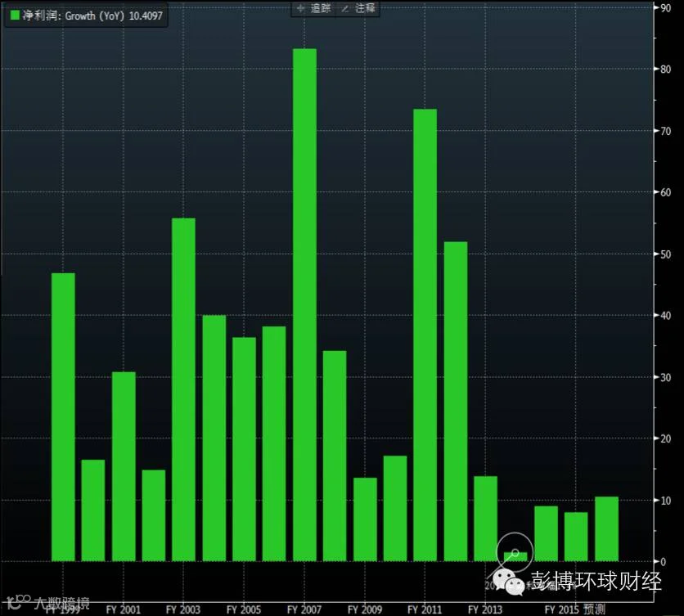Click the FY 2001 x-axis label
The image size is (684, 616).
point(124,609)
